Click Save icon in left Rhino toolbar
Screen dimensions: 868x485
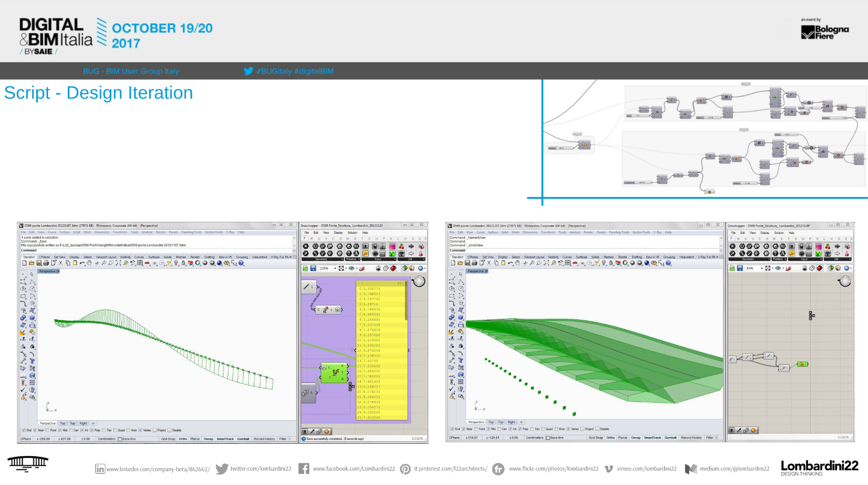(x=39, y=263)
